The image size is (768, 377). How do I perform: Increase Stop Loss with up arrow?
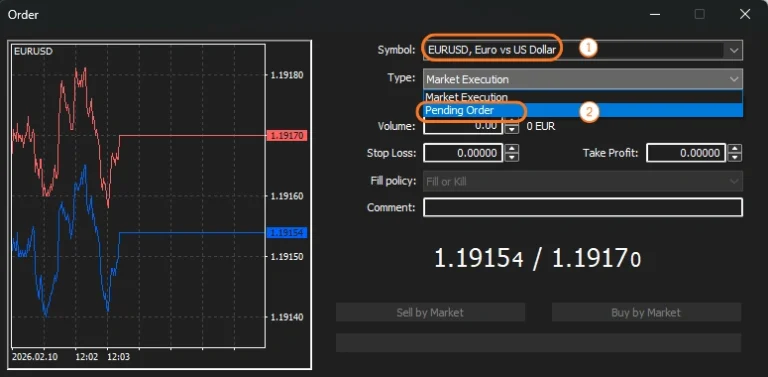(x=512, y=149)
